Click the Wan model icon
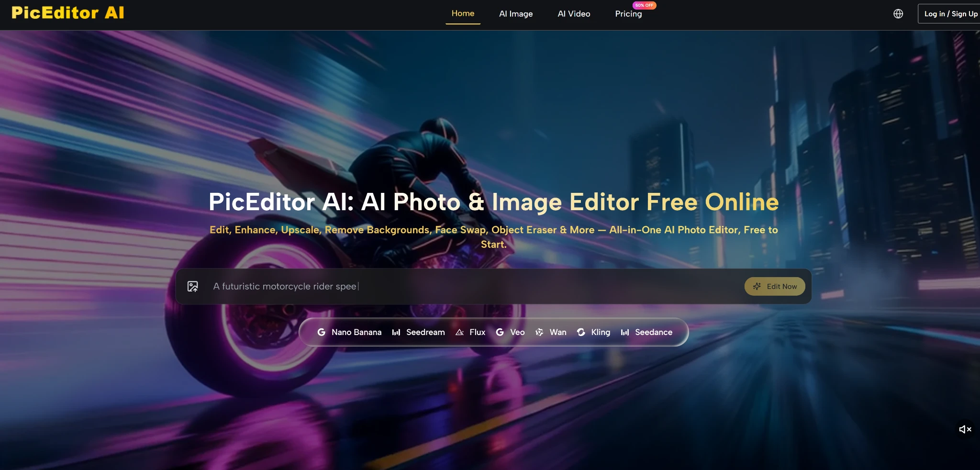The height and width of the screenshot is (470, 980). (539, 332)
